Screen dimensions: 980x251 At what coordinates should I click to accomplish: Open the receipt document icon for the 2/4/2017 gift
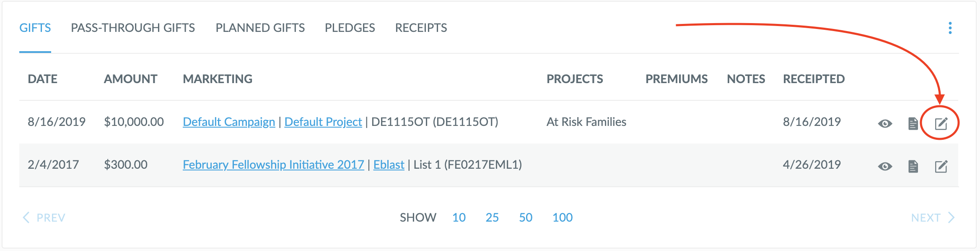click(913, 166)
